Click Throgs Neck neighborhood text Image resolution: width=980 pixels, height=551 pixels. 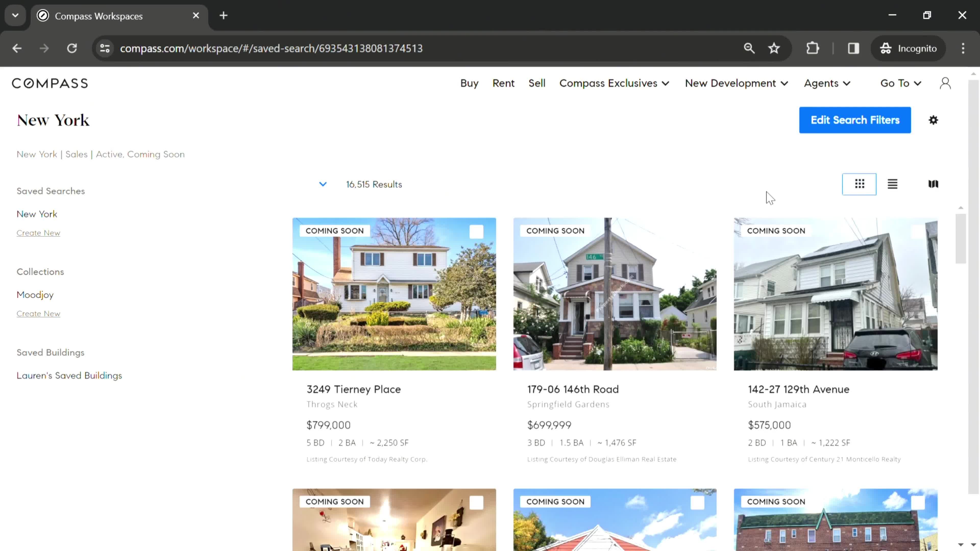click(x=332, y=405)
